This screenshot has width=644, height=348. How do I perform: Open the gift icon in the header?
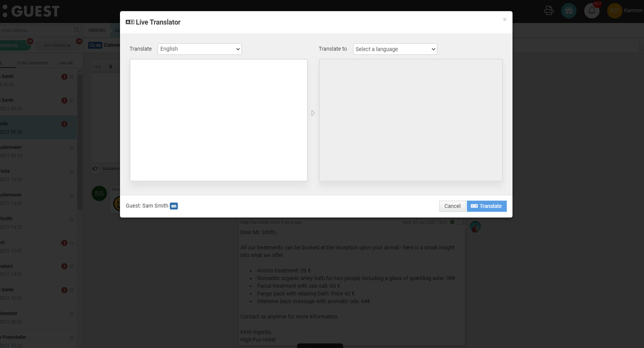pos(569,11)
